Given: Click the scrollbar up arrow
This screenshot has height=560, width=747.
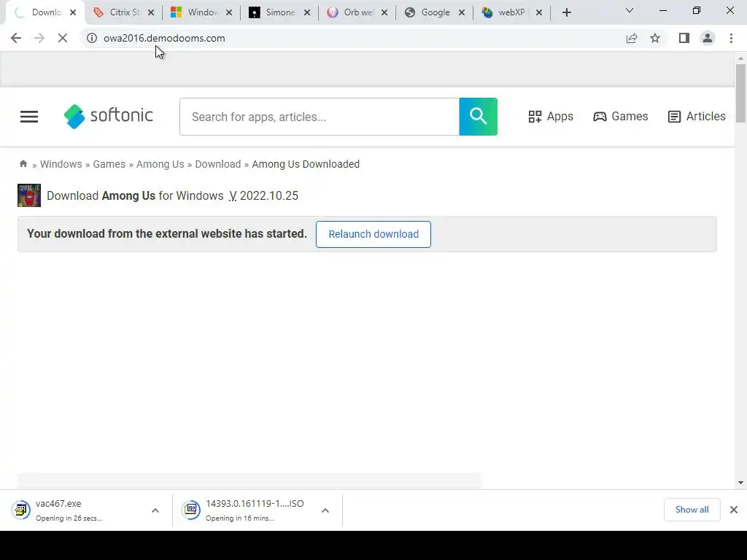Looking at the screenshot, I should [x=740, y=58].
